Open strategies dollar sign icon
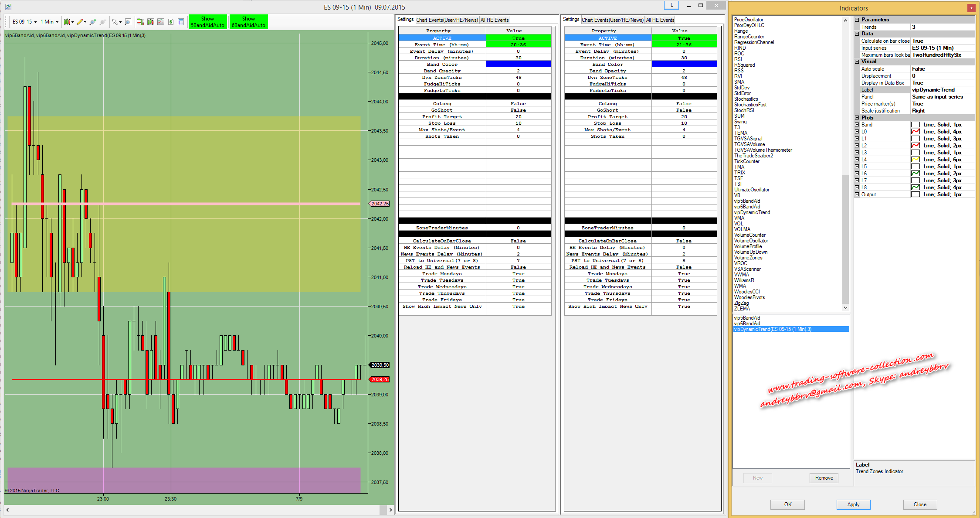 pos(171,22)
